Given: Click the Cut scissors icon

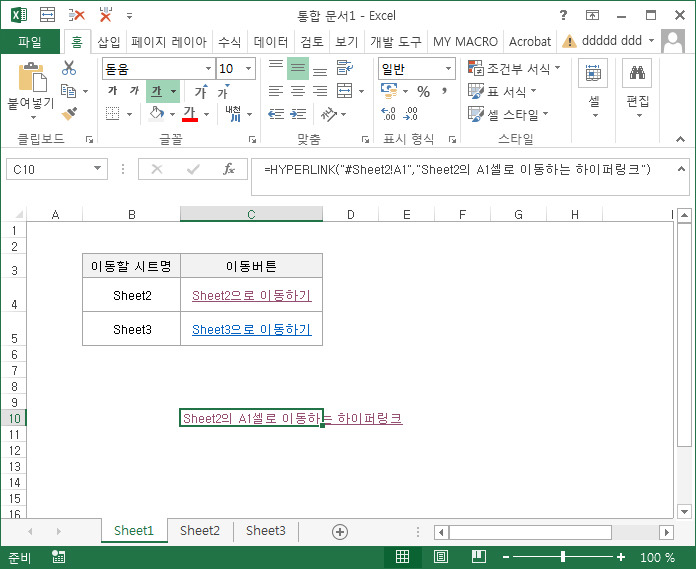Looking at the screenshot, I should [x=69, y=68].
